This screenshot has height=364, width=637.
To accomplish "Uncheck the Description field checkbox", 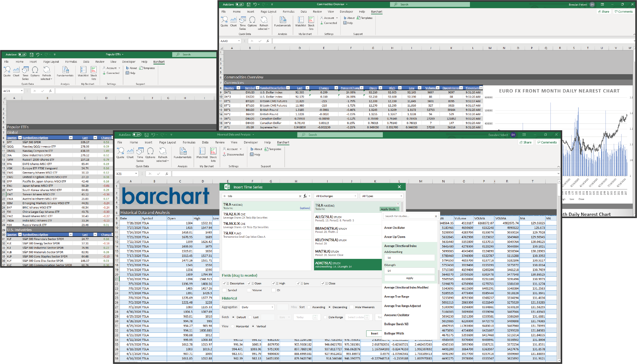I will [224, 283].
